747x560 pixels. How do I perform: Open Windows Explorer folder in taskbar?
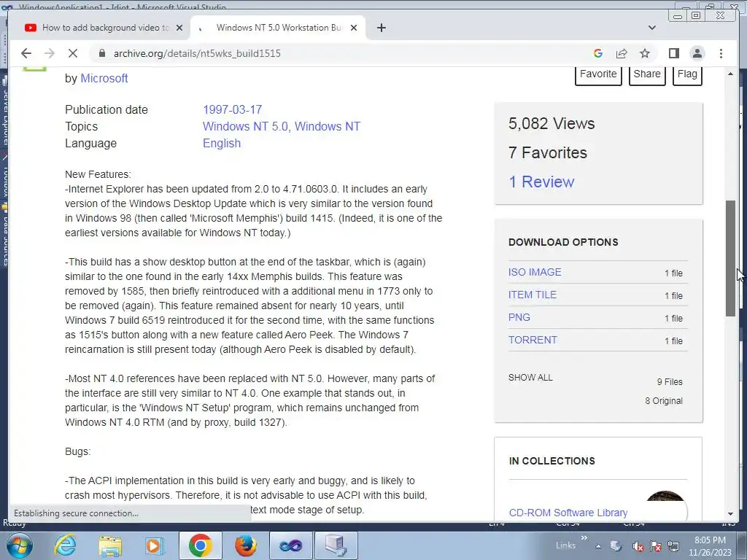pos(110,545)
